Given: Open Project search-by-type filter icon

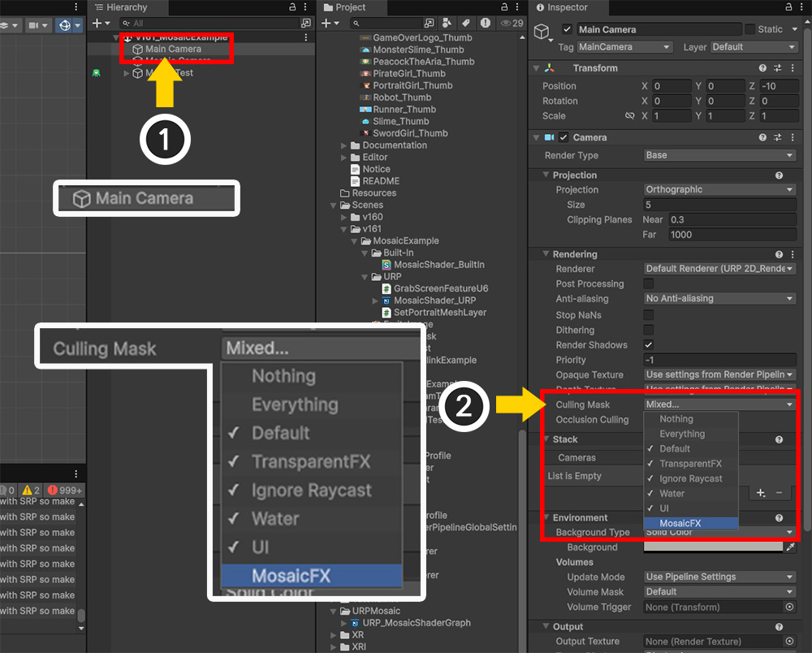Looking at the screenshot, I should point(447,23).
